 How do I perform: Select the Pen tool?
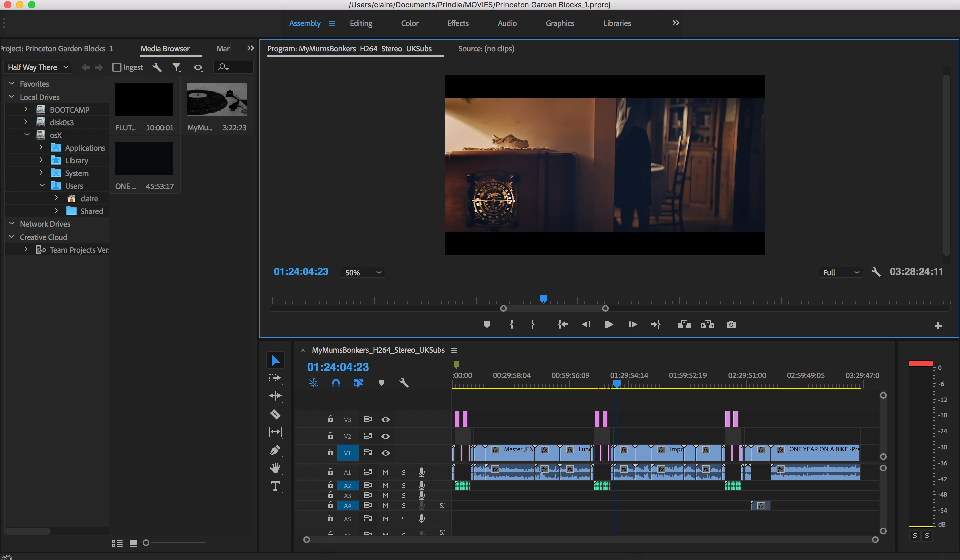275,450
